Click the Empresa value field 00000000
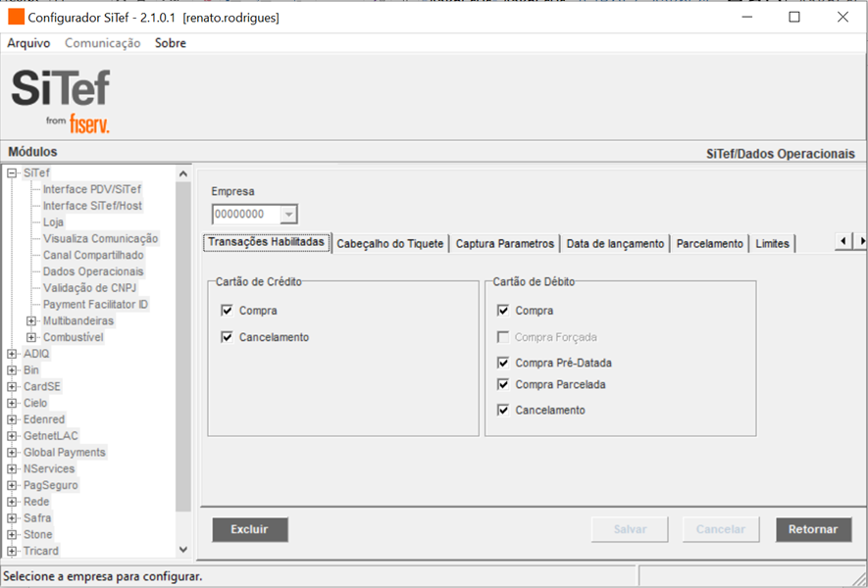868x588 pixels. point(246,214)
